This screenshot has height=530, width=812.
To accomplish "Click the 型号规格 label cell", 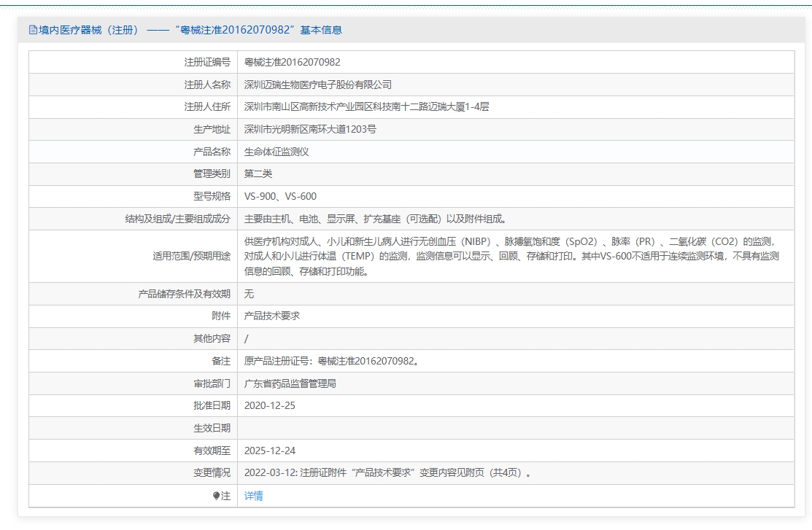I will (133, 196).
